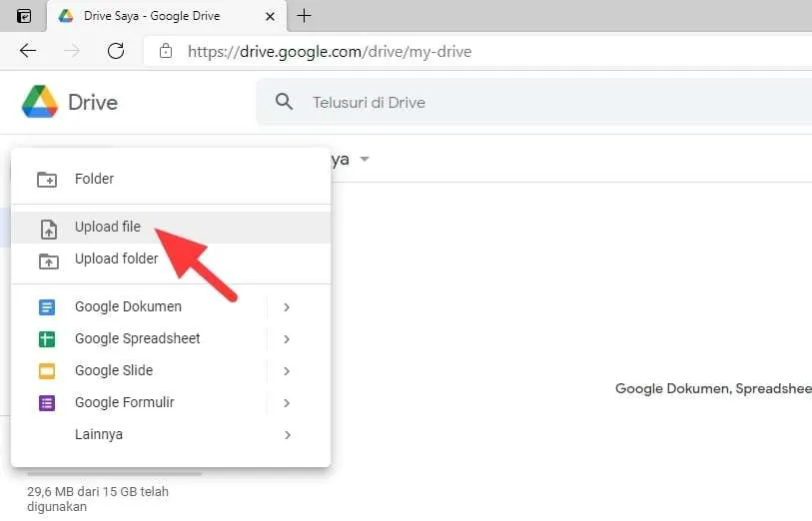Select Upload folder menu entry

click(171, 260)
